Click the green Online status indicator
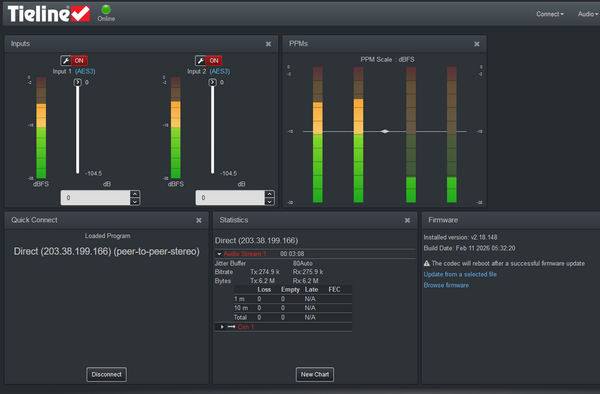The image size is (600, 394). point(106,10)
